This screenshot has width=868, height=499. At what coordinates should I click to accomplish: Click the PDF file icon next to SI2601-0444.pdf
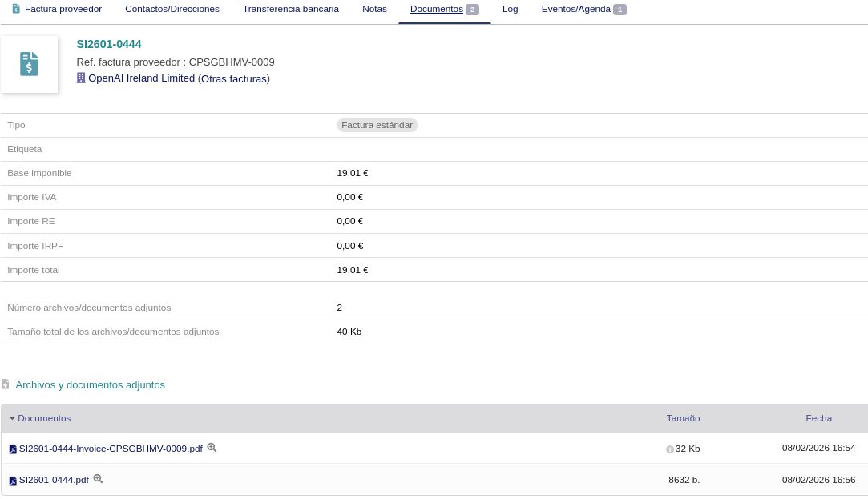pos(13,481)
